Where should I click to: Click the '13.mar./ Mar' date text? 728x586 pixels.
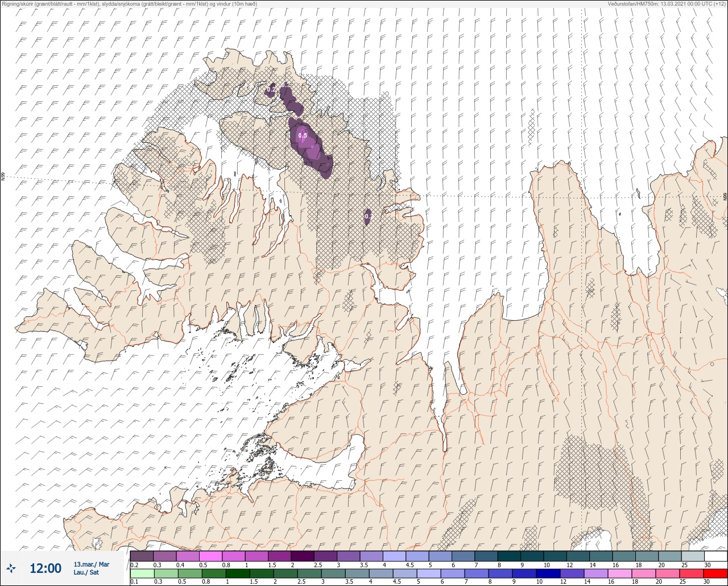pyautogui.click(x=91, y=564)
